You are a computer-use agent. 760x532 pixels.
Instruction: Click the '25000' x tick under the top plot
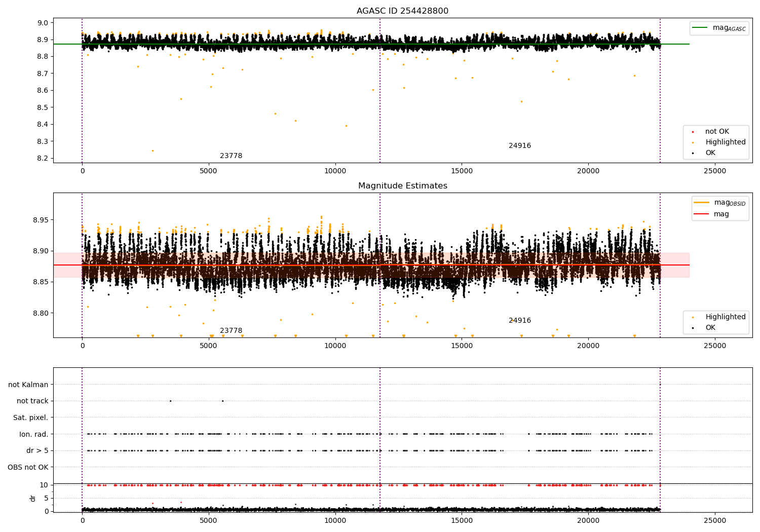point(714,171)
